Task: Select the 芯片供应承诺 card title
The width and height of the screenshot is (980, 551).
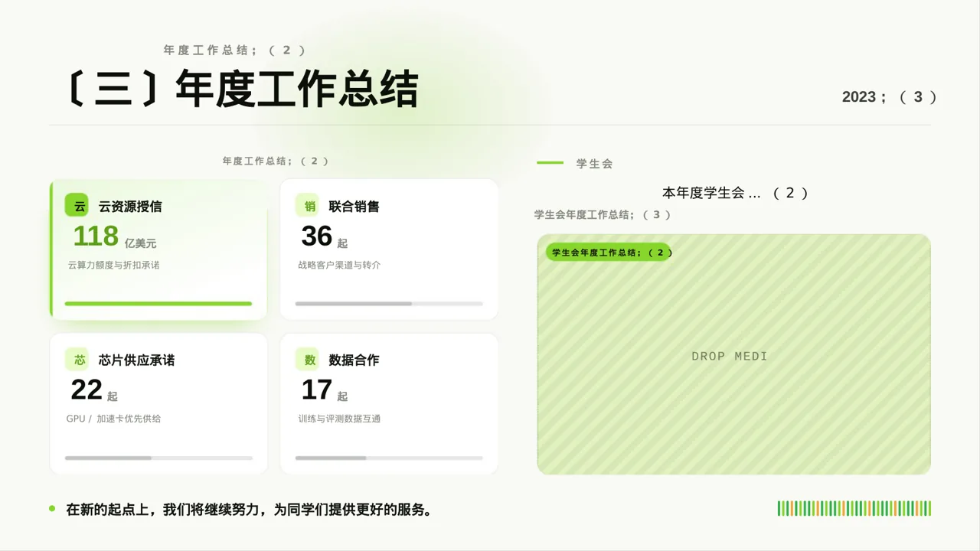Action: (136, 360)
